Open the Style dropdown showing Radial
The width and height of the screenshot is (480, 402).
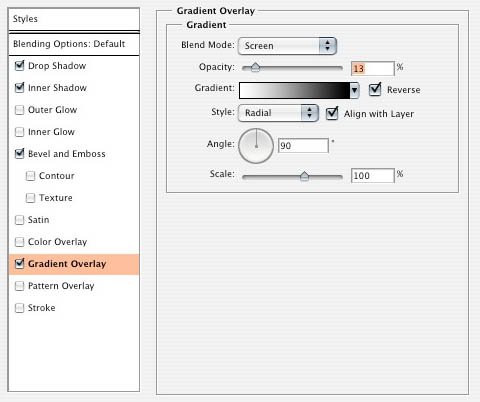click(x=278, y=113)
